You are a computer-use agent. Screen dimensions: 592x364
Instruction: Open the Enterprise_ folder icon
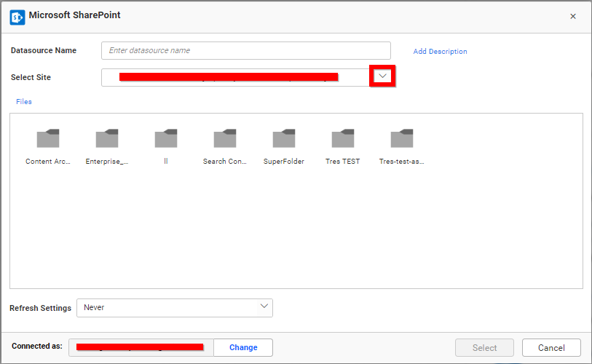tap(107, 139)
